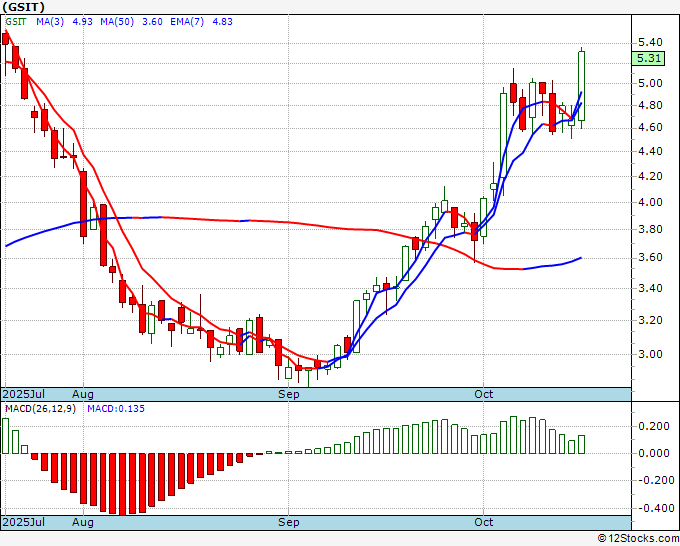Click Aug on the price chart axis

[82, 394]
